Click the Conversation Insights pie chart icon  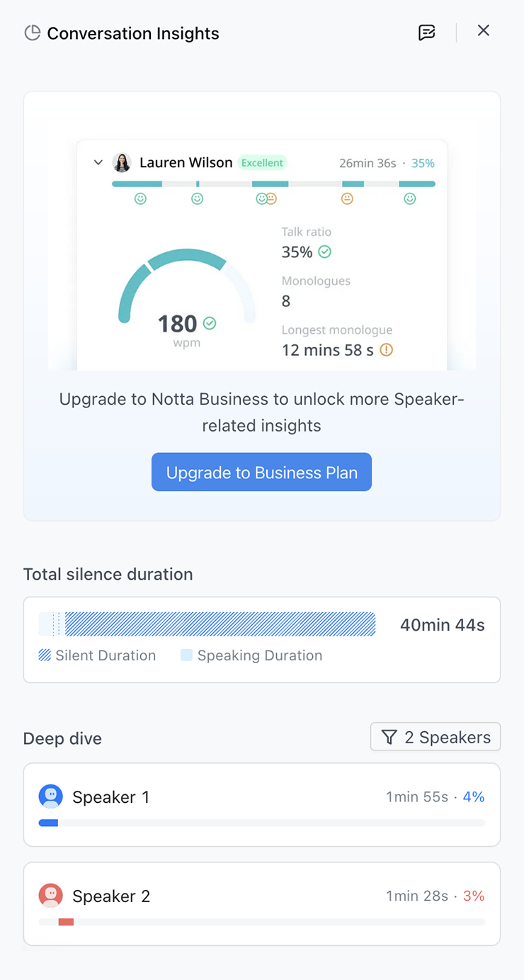click(32, 33)
